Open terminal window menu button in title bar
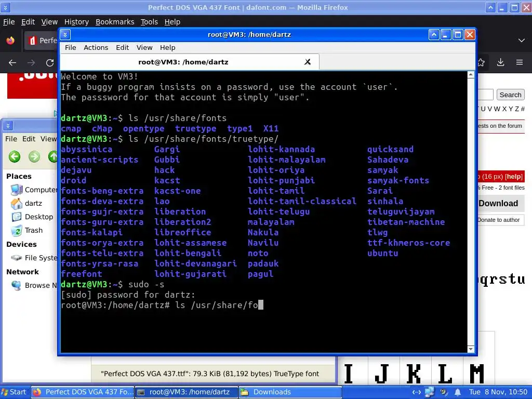This screenshot has height=399, width=532. pos(65,34)
